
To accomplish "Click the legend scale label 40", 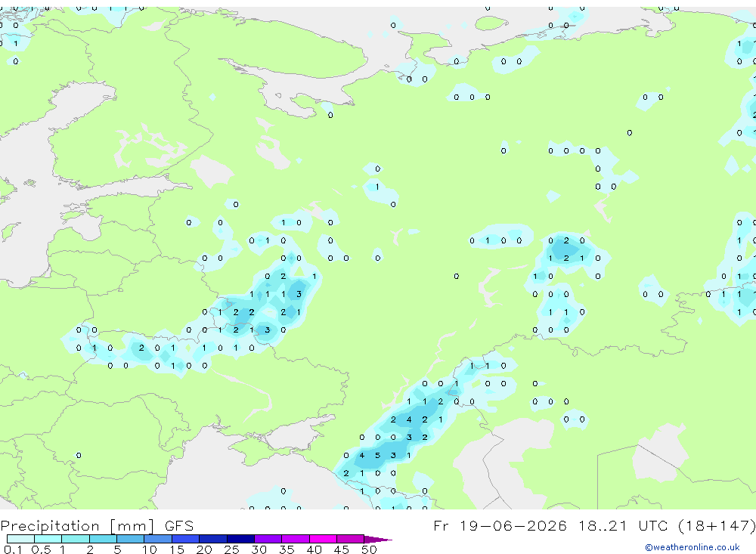I will 314,549.
